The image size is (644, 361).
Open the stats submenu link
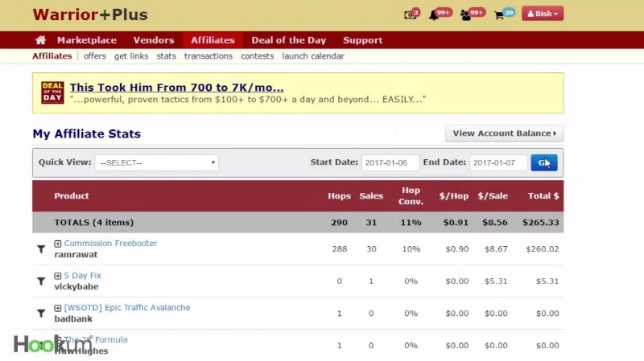tap(166, 56)
